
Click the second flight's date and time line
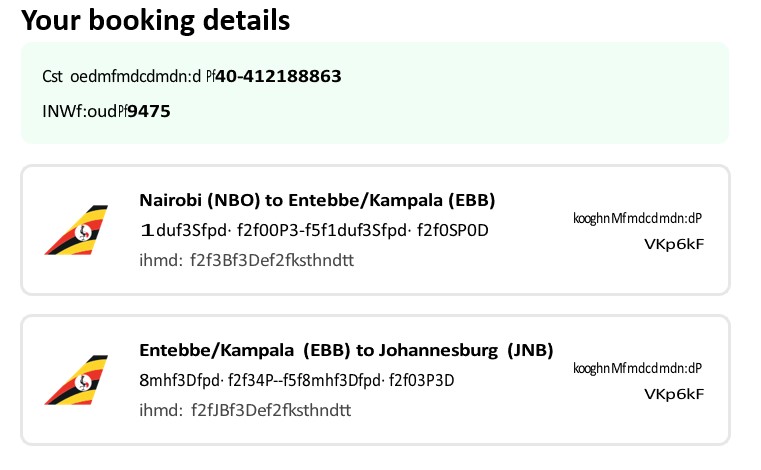tap(297, 380)
